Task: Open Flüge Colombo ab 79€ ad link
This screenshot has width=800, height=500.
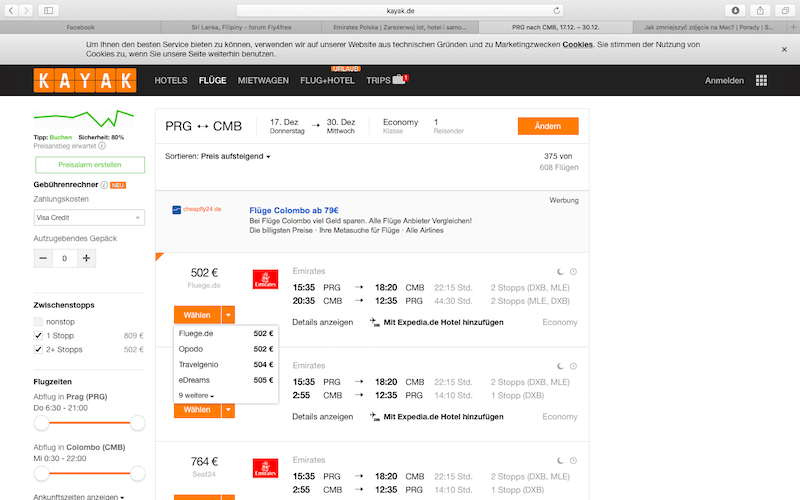Action: pyautogui.click(x=294, y=210)
